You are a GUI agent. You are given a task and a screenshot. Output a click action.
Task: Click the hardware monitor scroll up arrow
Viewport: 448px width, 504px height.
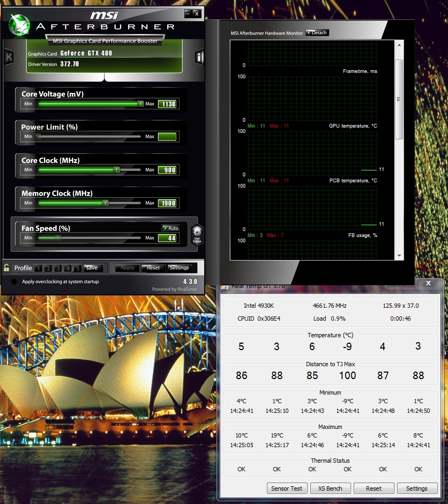(399, 45)
